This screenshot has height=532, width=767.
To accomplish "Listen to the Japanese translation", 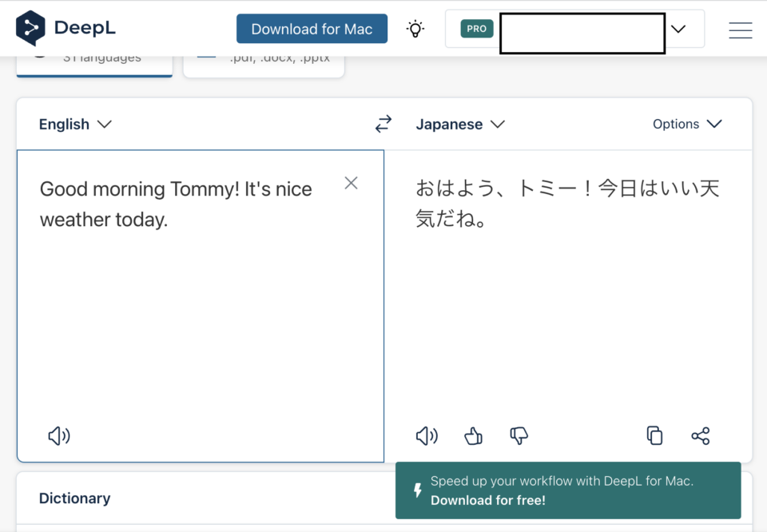I will [x=426, y=436].
